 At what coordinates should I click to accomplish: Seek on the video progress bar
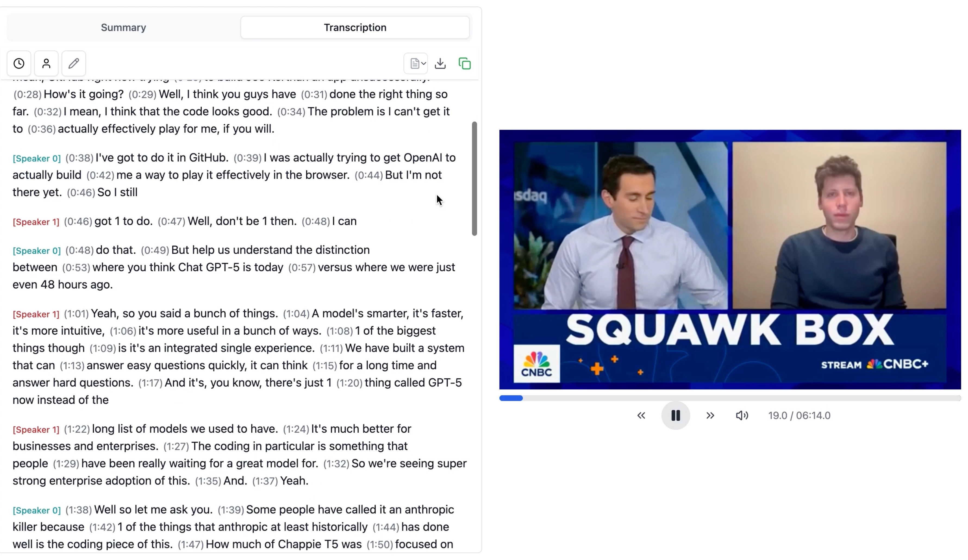coord(730,398)
